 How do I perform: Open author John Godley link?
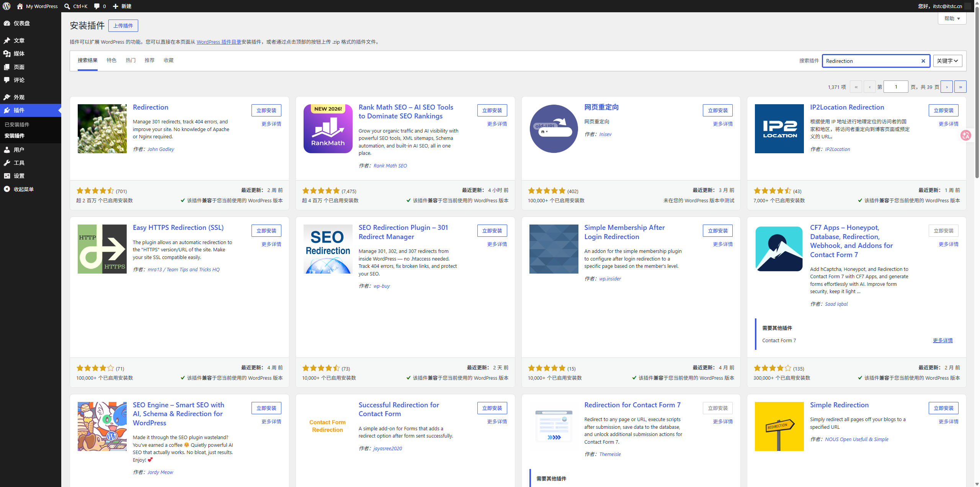point(161,149)
